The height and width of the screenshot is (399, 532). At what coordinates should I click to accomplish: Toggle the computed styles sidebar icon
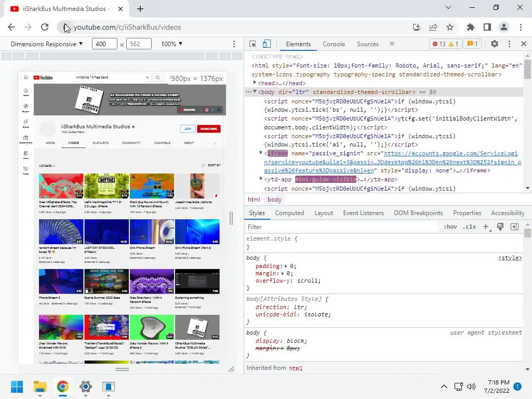[x=514, y=227]
